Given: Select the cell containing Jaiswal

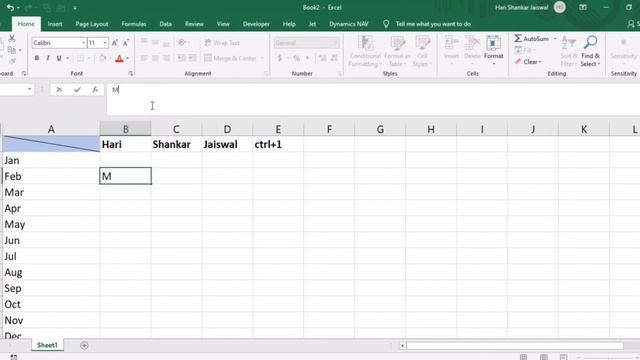Looking at the screenshot, I should point(227,144).
